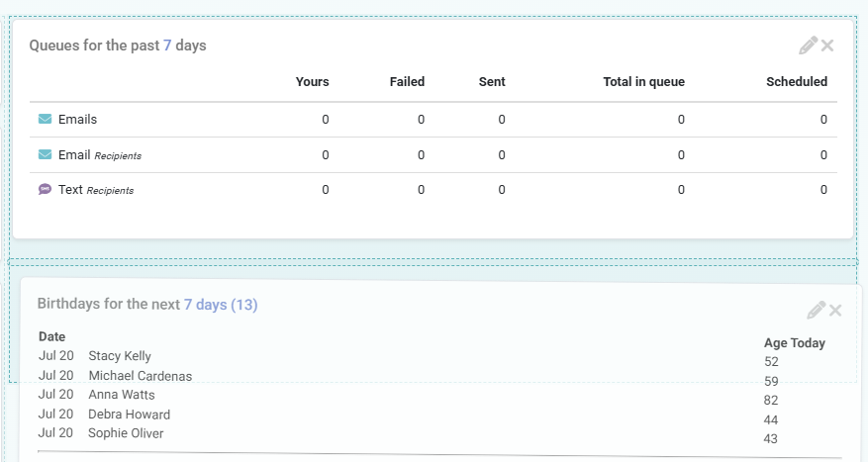The image size is (868, 462).
Task: Click 'Birthdays for the next' widget title
Action: 109,304
